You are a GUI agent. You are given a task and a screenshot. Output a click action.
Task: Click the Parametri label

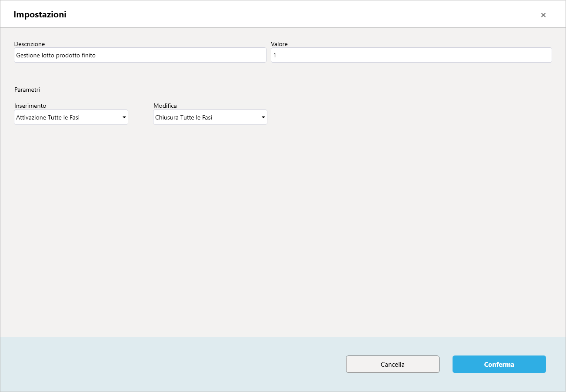[x=27, y=90]
